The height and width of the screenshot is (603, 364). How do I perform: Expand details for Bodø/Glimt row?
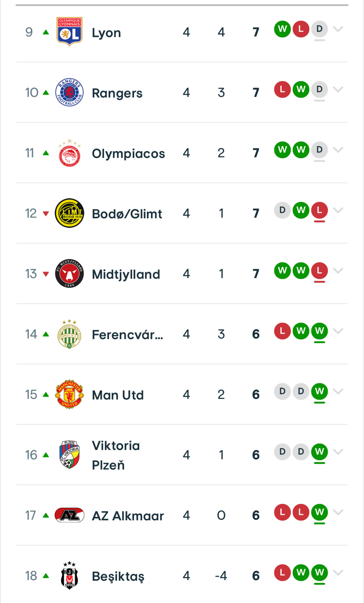point(338,210)
